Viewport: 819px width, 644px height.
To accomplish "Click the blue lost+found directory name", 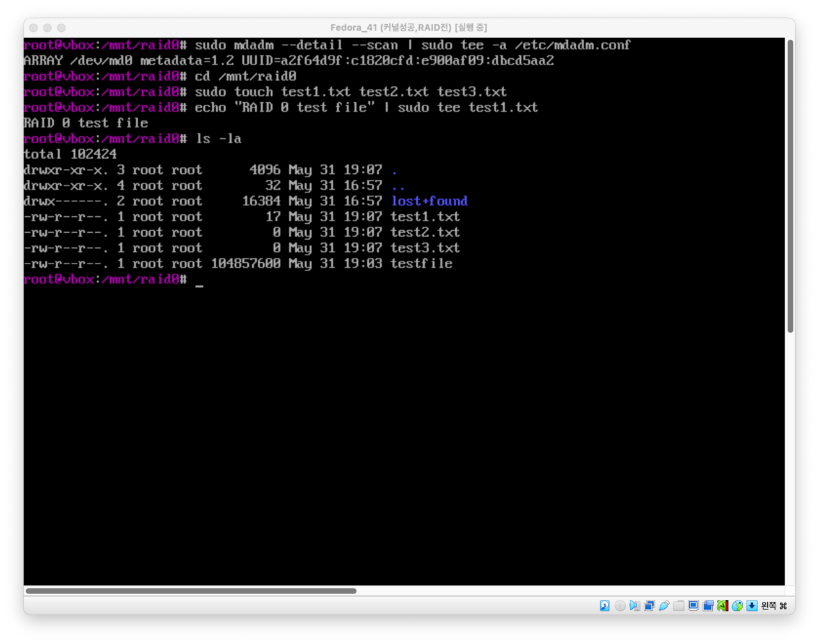I will [429, 201].
